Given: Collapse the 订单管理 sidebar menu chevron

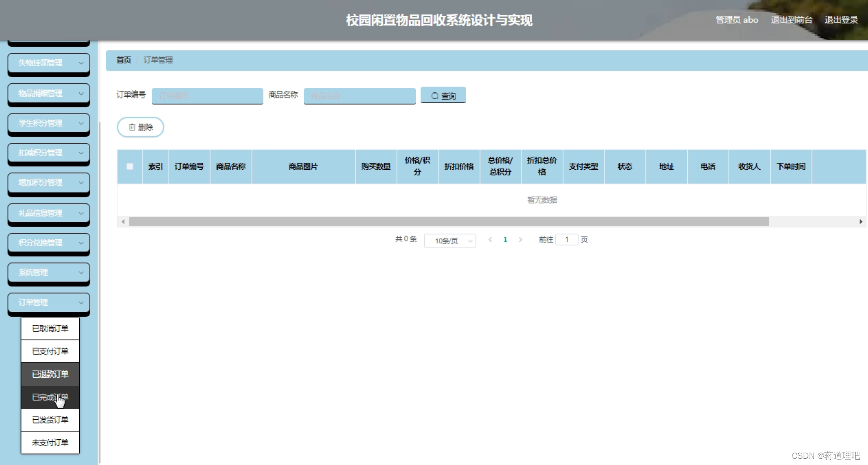Looking at the screenshot, I should click(x=82, y=302).
